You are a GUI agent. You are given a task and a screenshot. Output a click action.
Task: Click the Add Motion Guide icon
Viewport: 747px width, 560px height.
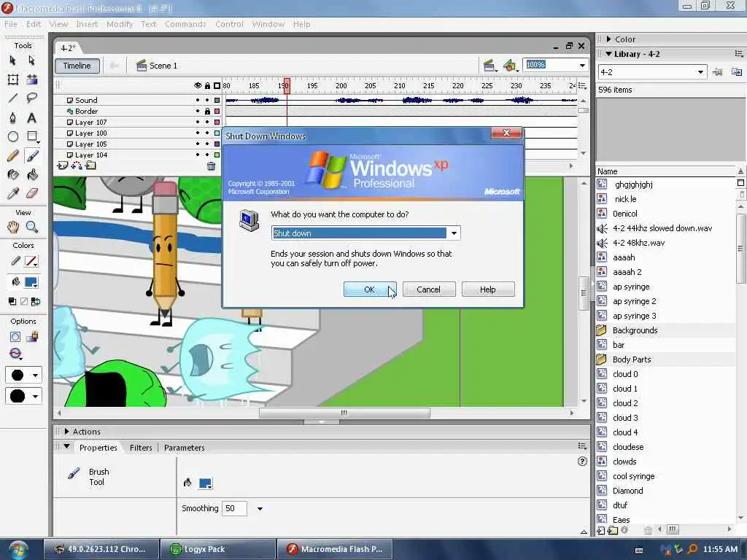[x=77, y=166]
